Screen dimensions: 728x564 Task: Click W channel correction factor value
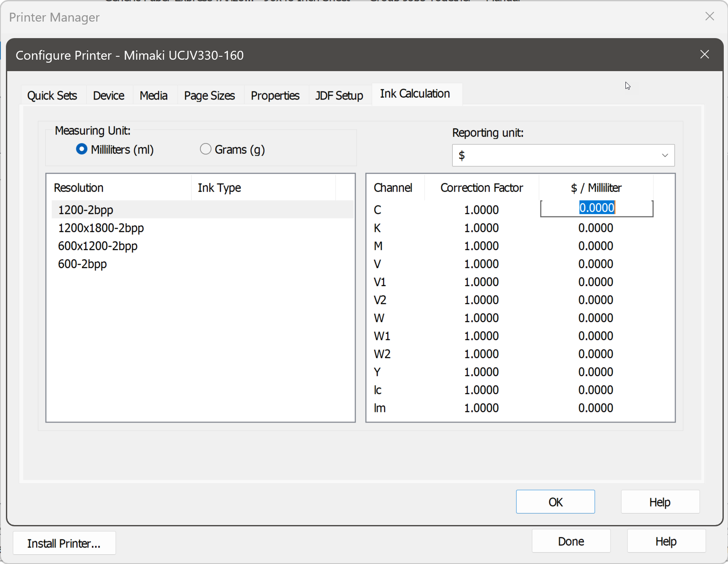pyautogui.click(x=481, y=318)
